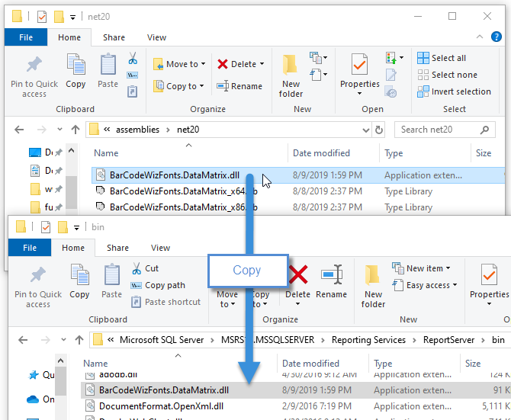
Task: Click Select none in net20 window
Action: (x=448, y=75)
